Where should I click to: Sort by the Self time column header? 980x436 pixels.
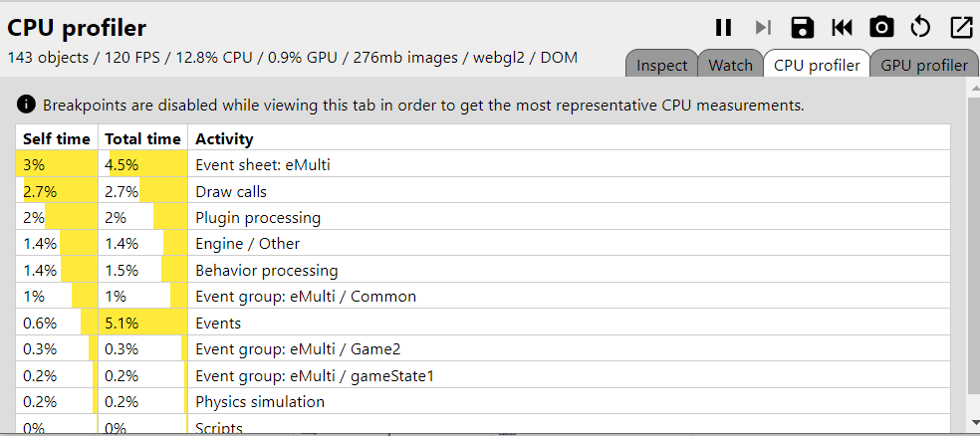click(57, 138)
